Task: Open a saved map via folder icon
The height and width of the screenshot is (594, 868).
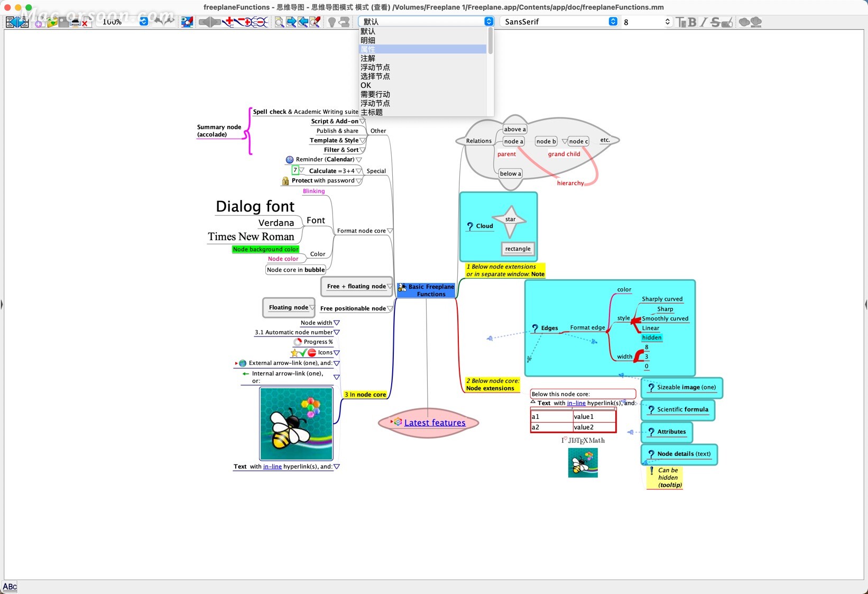Action: (x=52, y=22)
